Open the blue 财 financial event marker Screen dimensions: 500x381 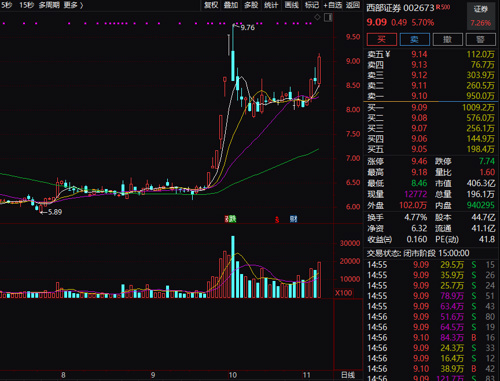pyautogui.click(x=293, y=219)
